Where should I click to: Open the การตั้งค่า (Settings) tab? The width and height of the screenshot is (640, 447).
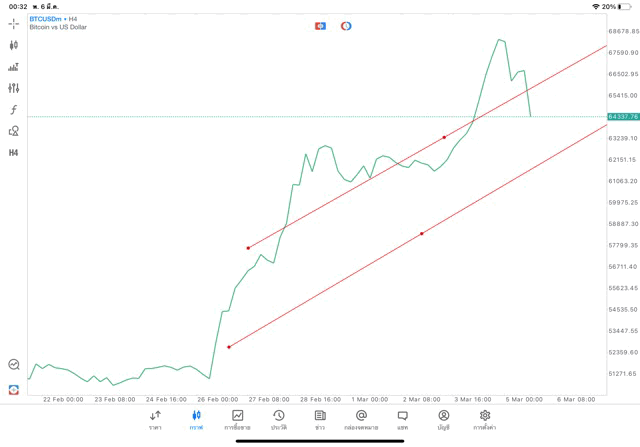click(485, 419)
